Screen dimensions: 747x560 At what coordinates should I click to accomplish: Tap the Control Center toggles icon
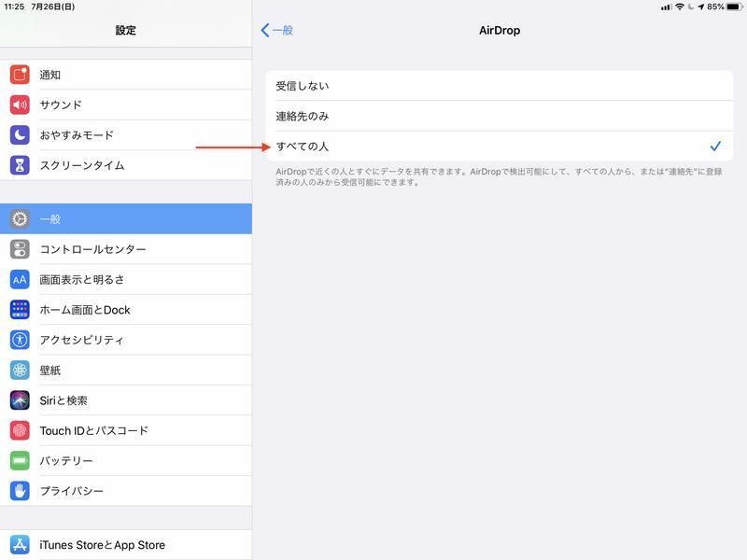(20, 249)
